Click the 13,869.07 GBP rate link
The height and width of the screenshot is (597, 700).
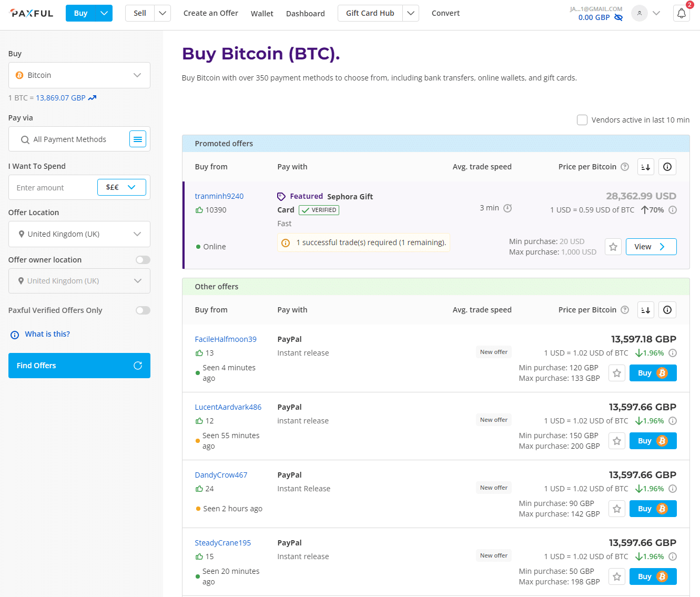pyautogui.click(x=60, y=98)
